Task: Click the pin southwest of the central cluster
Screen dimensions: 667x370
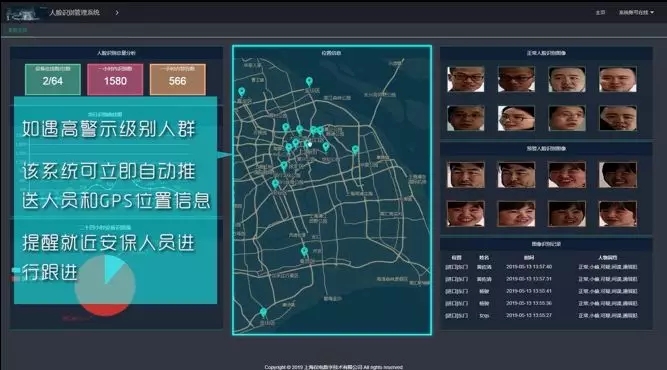Action: [x=275, y=184]
